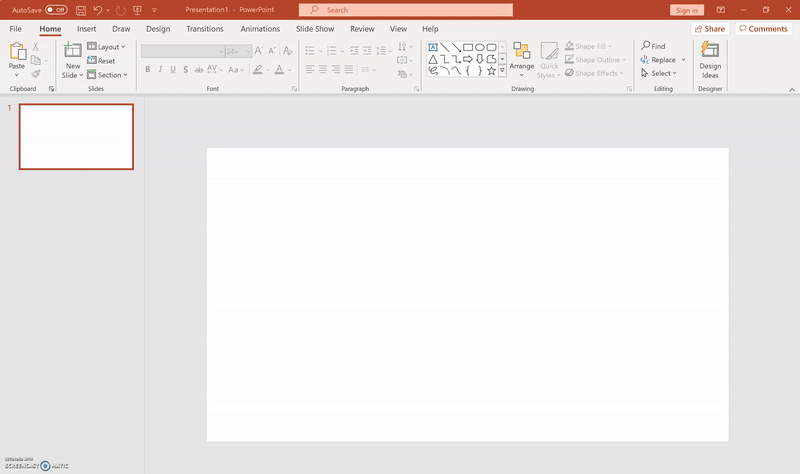Click the Font Color swatch button
800x474 pixels.
click(x=279, y=69)
